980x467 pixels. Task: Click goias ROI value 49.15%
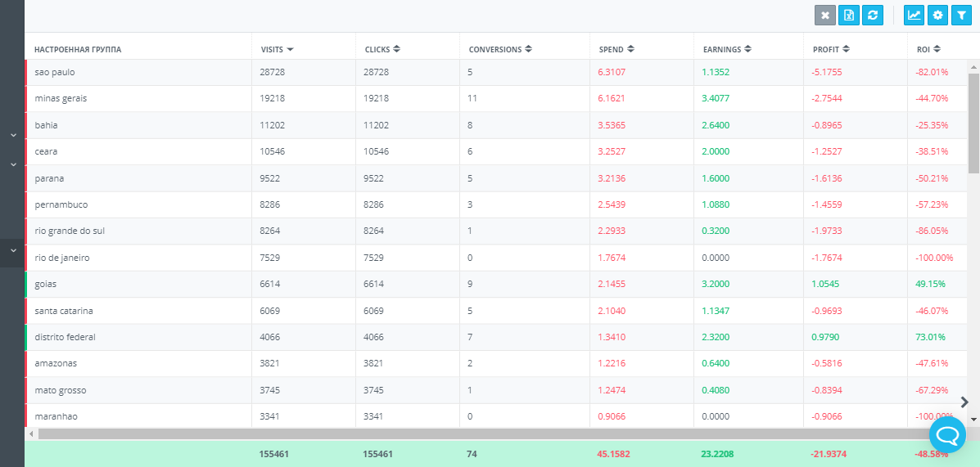point(931,284)
